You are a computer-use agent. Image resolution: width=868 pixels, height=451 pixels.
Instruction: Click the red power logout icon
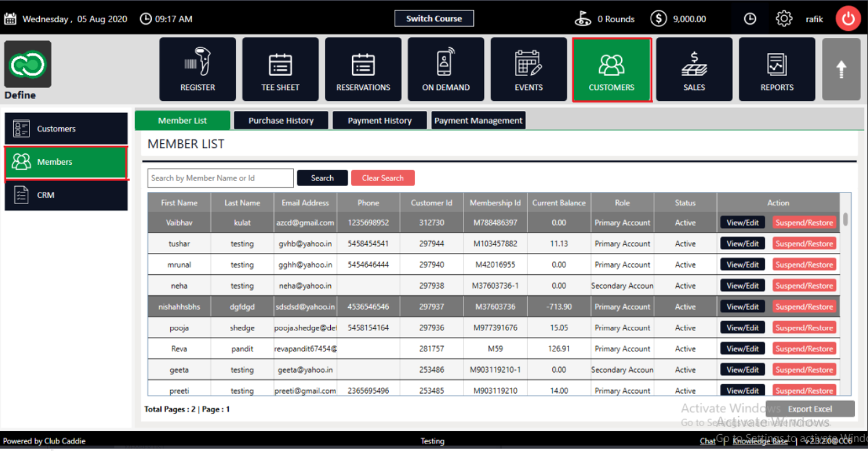[848, 19]
